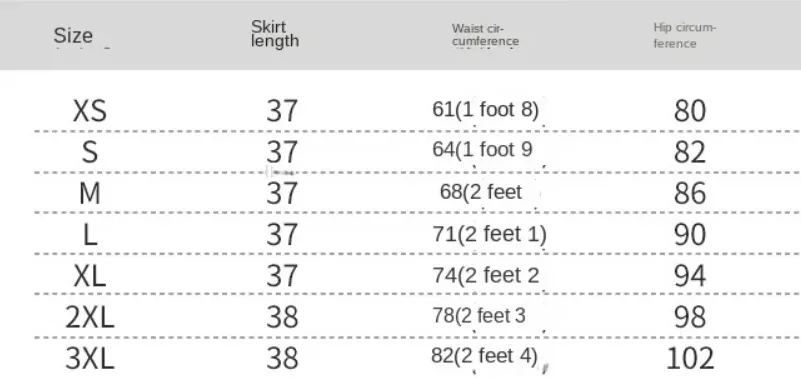
Task: Click waist value 82(2 feet 4)
Action: point(485,356)
